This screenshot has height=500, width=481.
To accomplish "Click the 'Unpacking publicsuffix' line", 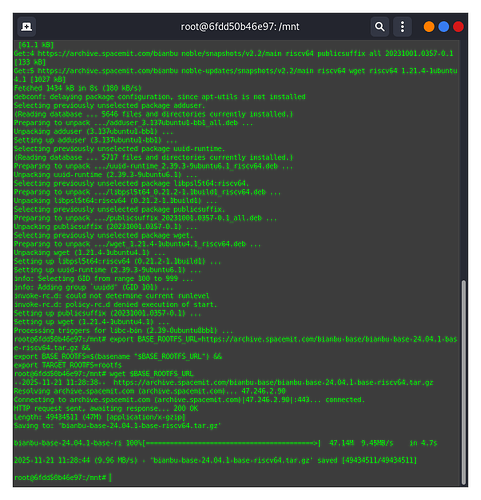I will [105, 227].
